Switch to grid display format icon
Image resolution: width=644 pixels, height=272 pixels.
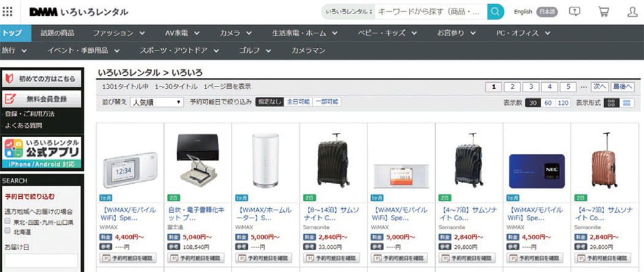611,103
